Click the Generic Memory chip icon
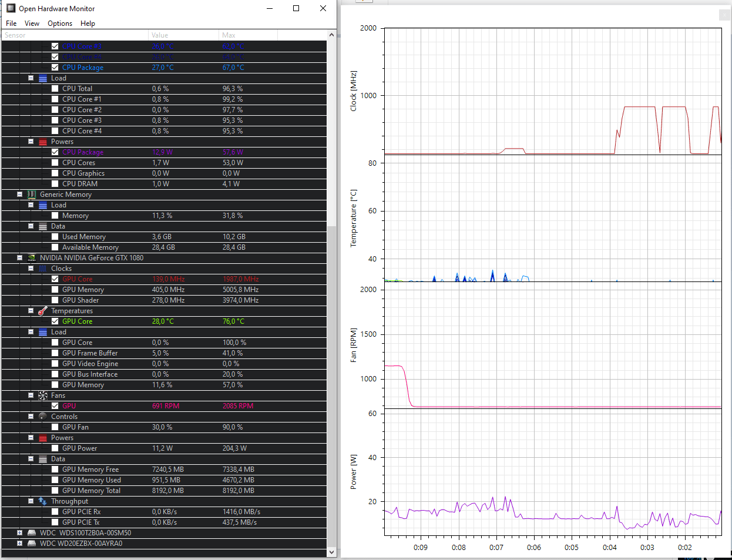 32,195
